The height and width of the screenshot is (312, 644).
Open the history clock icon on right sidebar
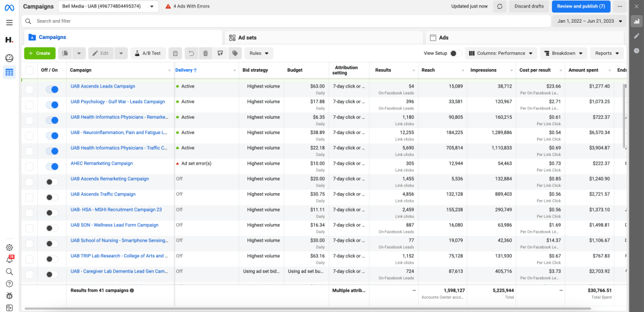636,50
